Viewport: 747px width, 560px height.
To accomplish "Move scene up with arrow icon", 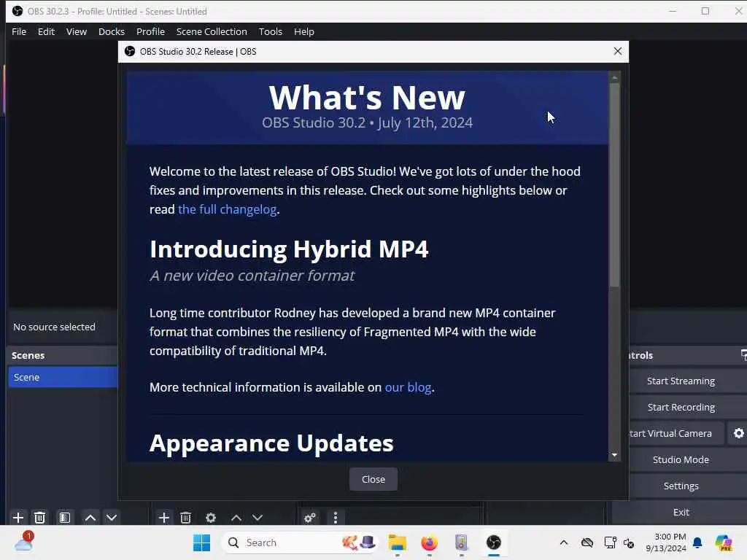I will (x=90, y=517).
